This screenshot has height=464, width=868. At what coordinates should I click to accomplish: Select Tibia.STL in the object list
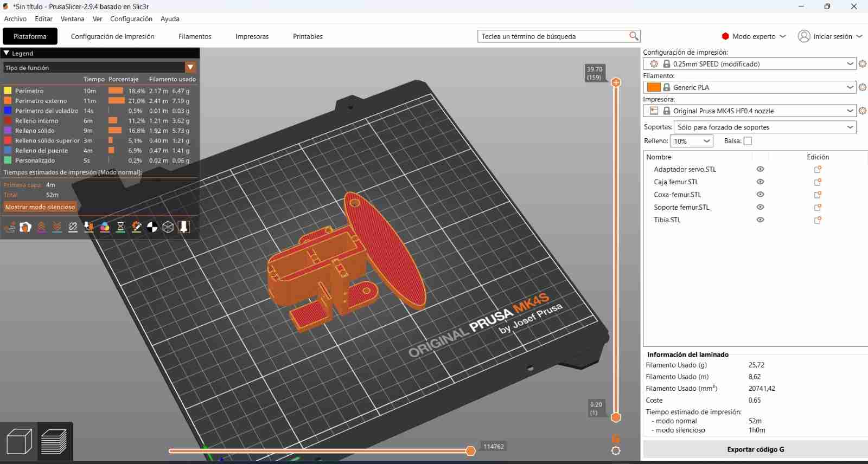(x=667, y=220)
